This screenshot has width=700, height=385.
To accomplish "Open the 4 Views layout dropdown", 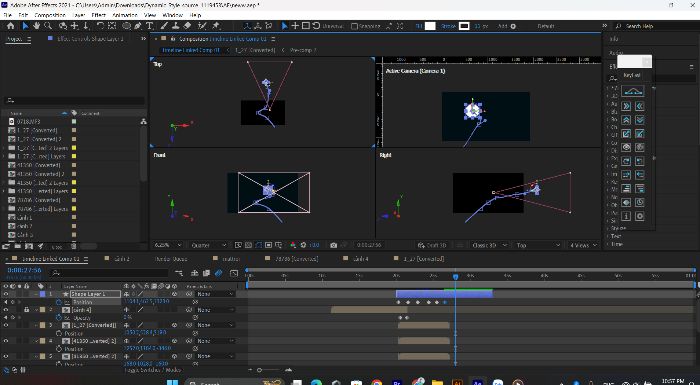I will pyautogui.click(x=583, y=245).
